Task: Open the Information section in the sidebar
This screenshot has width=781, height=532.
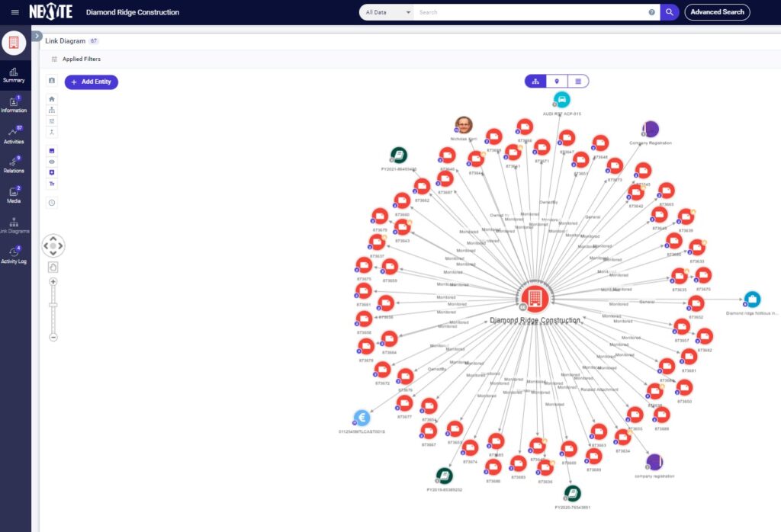Action: pyautogui.click(x=14, y=105)
